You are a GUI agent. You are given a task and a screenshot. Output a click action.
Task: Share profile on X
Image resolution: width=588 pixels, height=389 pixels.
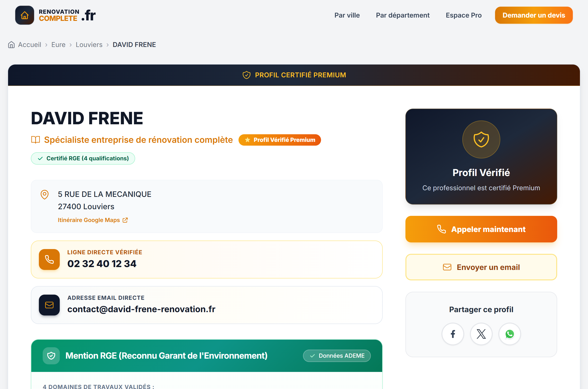pyautogui.click(x=481, y=334)
